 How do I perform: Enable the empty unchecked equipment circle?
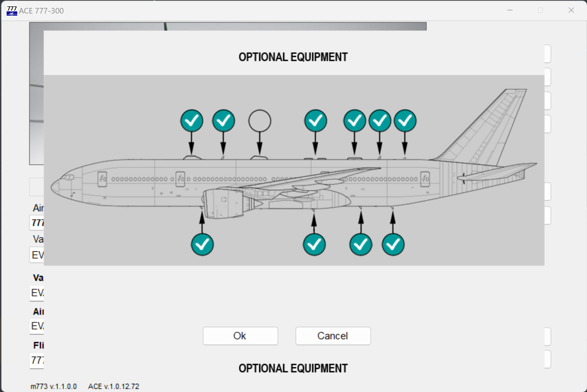click(x=259, y=121)
